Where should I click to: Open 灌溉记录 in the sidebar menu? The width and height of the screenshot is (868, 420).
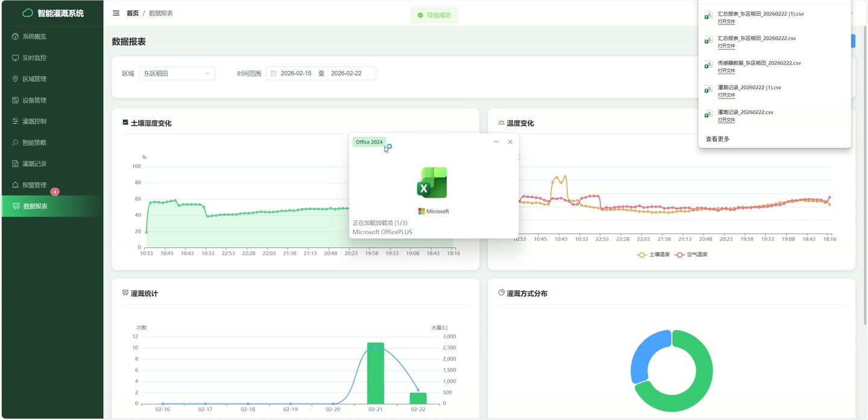52,164
